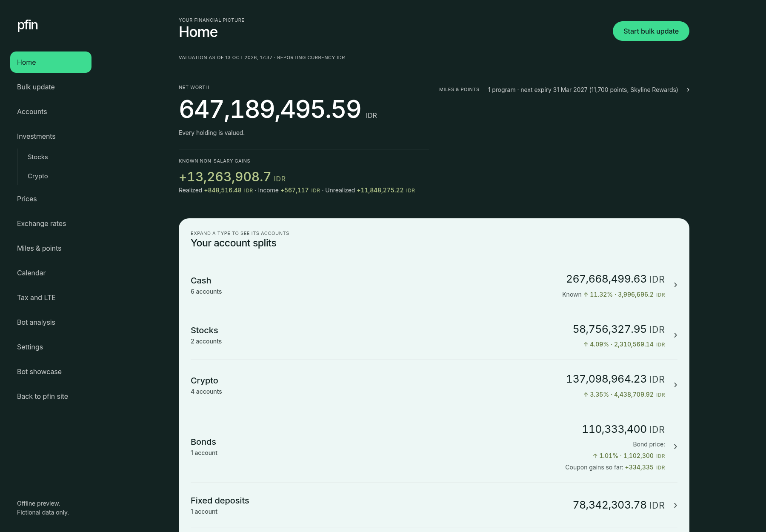Click net worth 647,189,495.59 value
The width and height of the screenshot is (766, 532).
point(270,109)
